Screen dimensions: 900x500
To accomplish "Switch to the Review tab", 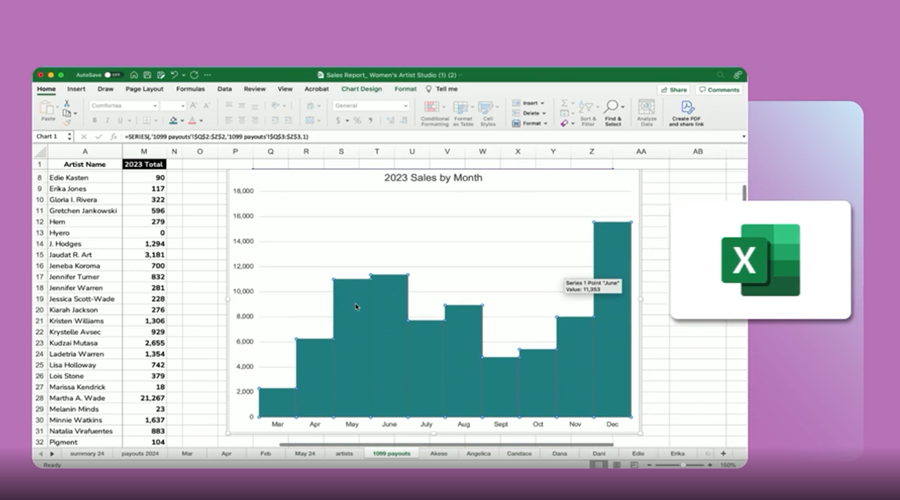I will point(254,89).
